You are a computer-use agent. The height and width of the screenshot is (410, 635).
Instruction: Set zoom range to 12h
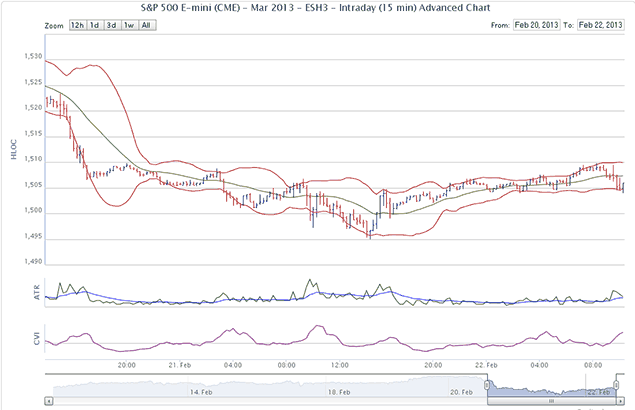(77, 25)
